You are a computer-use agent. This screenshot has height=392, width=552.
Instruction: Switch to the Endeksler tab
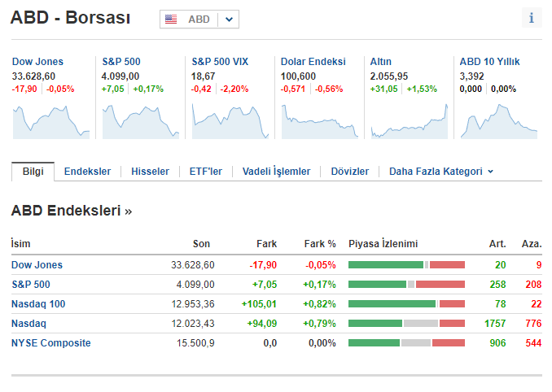pos(87,172)
